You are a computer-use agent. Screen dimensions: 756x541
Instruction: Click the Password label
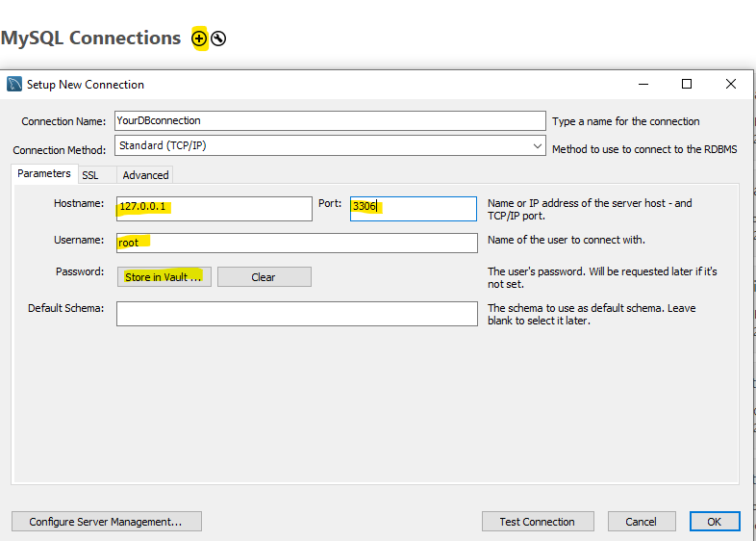(80, 271)
